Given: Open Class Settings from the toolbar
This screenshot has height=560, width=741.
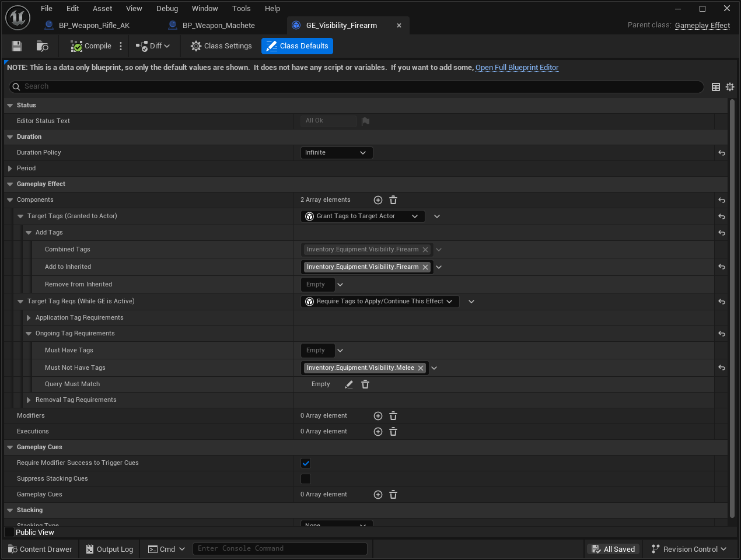Looking at the screenshot, I should [x=221, y=45].
